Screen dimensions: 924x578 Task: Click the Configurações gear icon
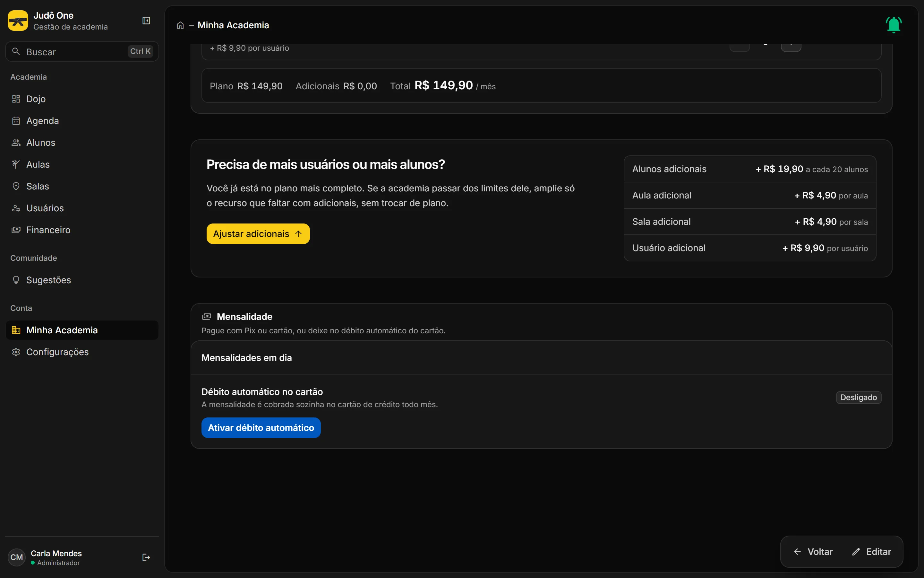pos(16,352)
